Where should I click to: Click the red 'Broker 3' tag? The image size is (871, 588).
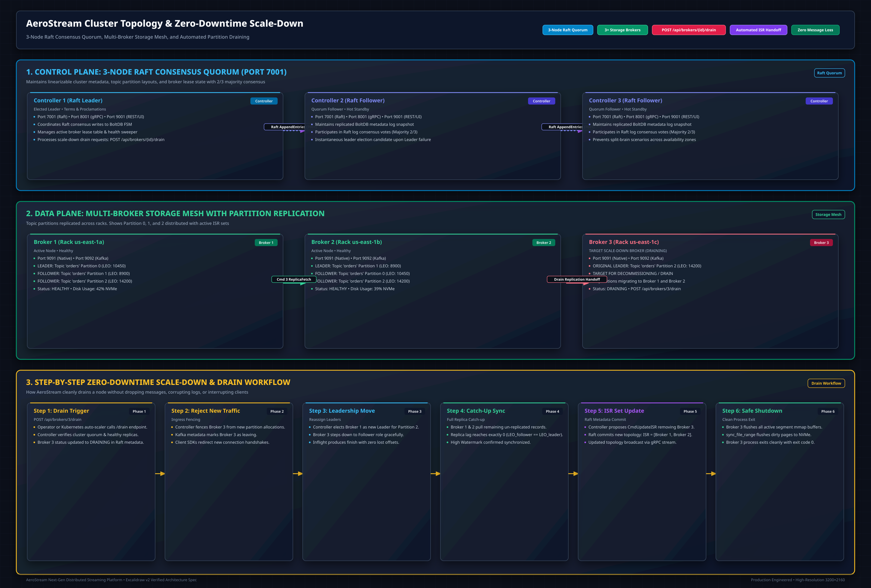click(821, 243)
